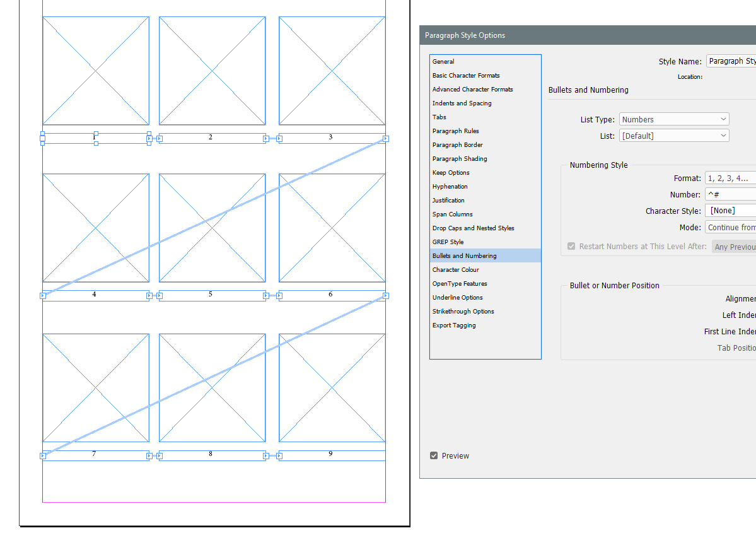Click the in port of text frame 8

point(160,456)
